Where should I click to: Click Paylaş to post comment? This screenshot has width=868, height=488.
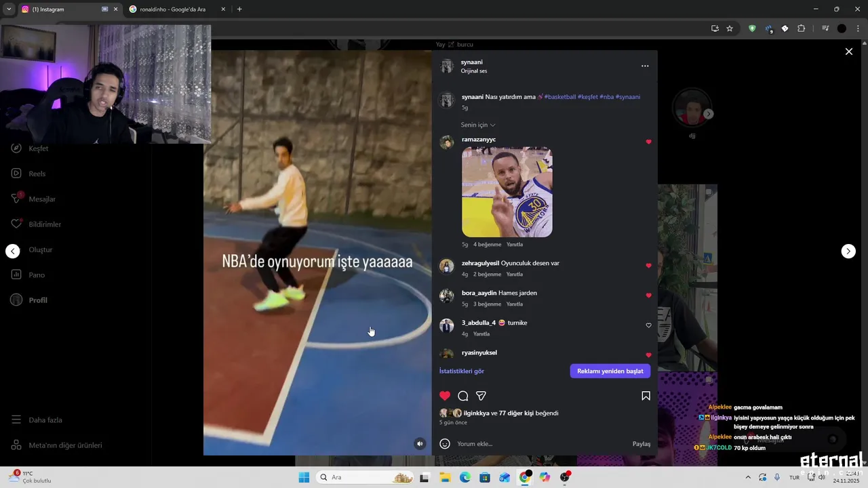pyautogui.click(x=642, y=444)
